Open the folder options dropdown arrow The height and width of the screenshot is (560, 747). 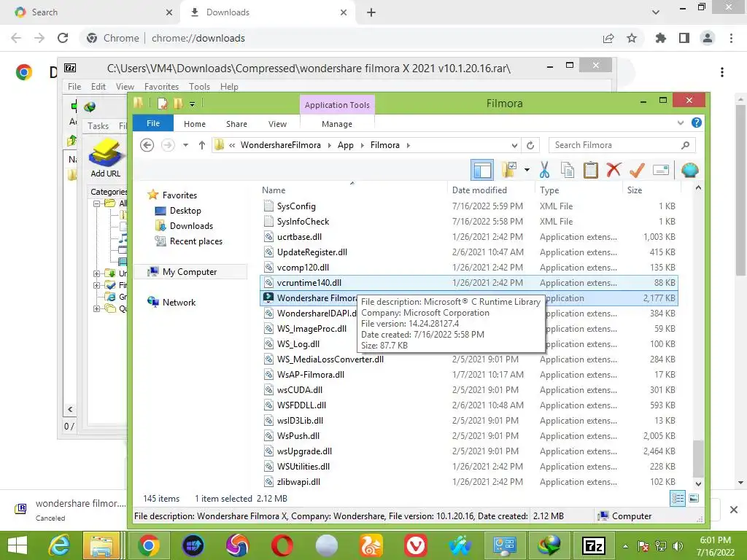click(x=527, y=170)
